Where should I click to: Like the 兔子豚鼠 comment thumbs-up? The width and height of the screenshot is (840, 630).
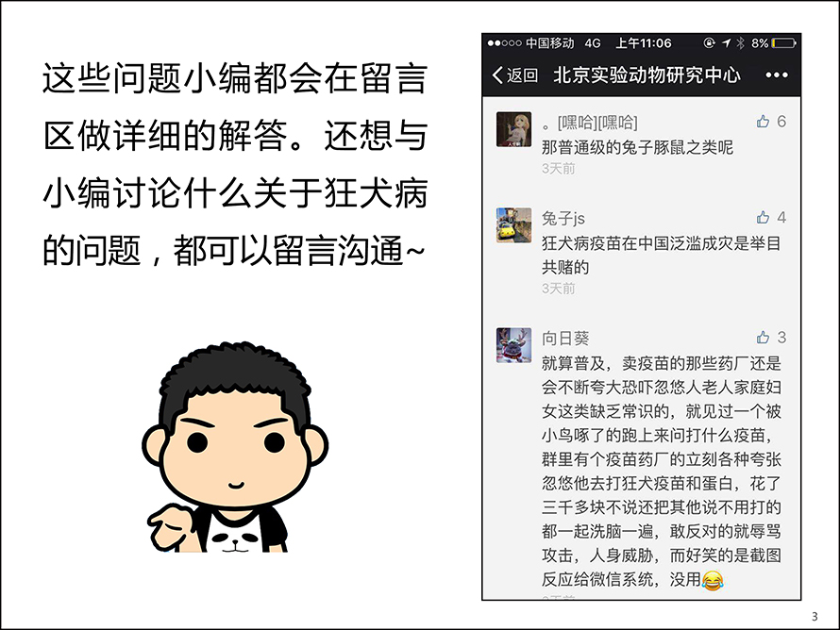[763, 122]
